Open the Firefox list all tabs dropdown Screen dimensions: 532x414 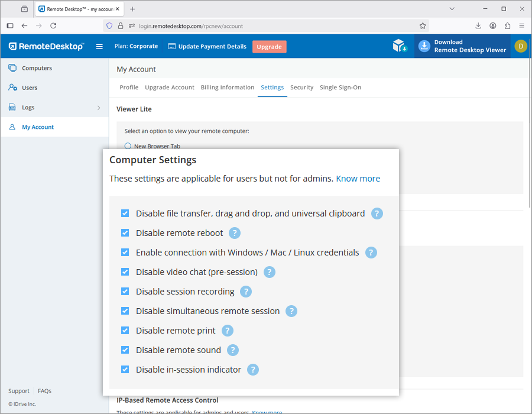pos(452,9)
